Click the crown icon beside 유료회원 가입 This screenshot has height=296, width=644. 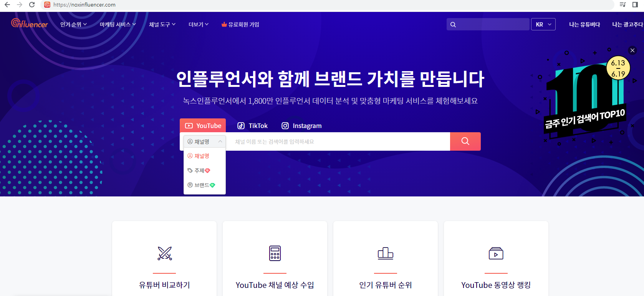[x=224, y=24]
